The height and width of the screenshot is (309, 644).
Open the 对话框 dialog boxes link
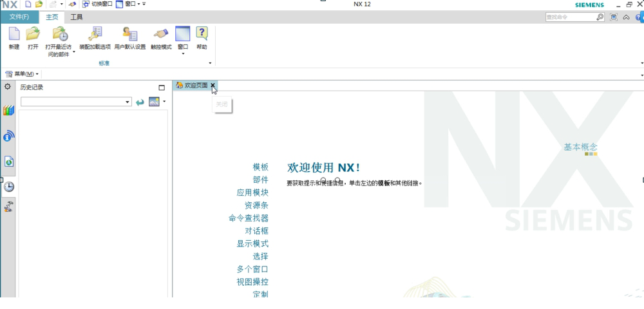pos(256,230)
